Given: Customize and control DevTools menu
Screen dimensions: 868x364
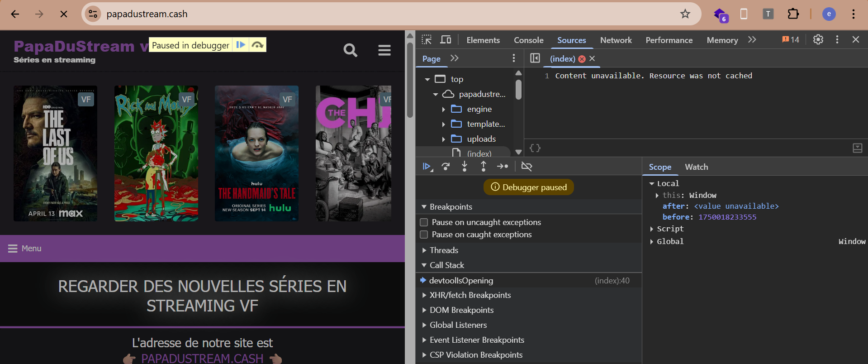Looking at the screenshot, I should [837, 40].
